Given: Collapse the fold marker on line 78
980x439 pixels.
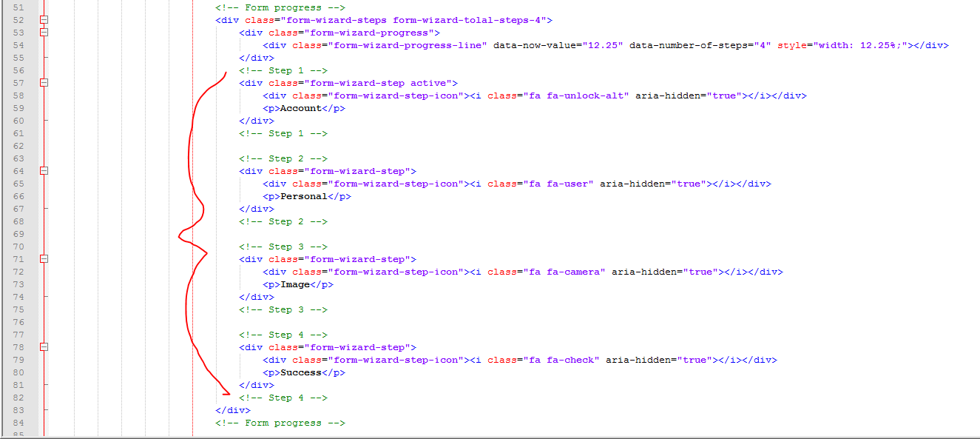Looking at the screenshot, I should click(x=44, y=347).
